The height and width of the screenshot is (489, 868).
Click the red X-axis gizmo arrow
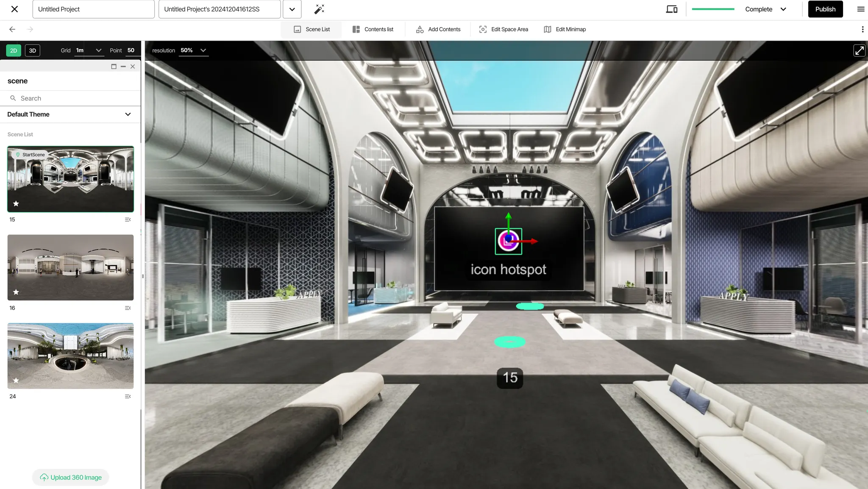click(x=533, y=241)
